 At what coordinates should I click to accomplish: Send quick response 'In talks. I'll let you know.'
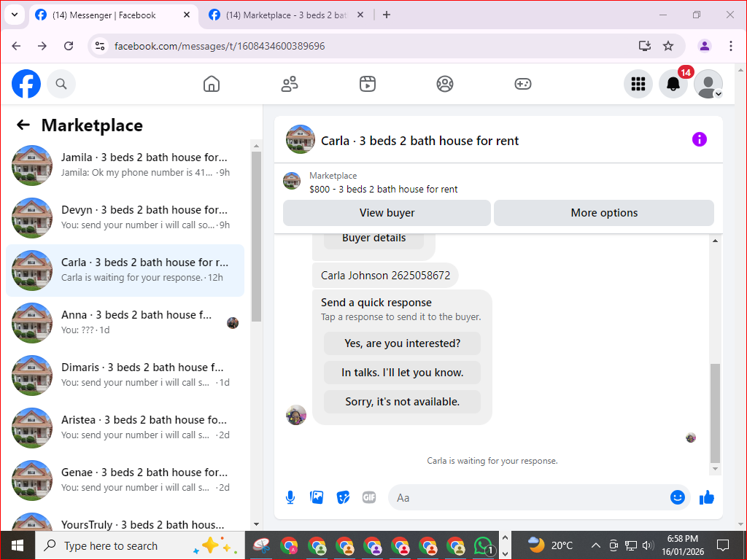(x=402, y=373)
